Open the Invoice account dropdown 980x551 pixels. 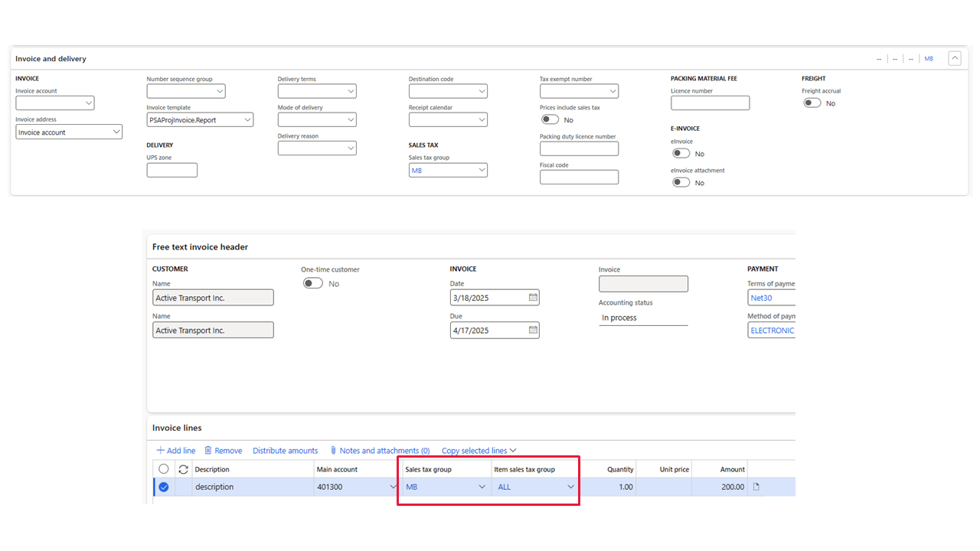point(88,103)
